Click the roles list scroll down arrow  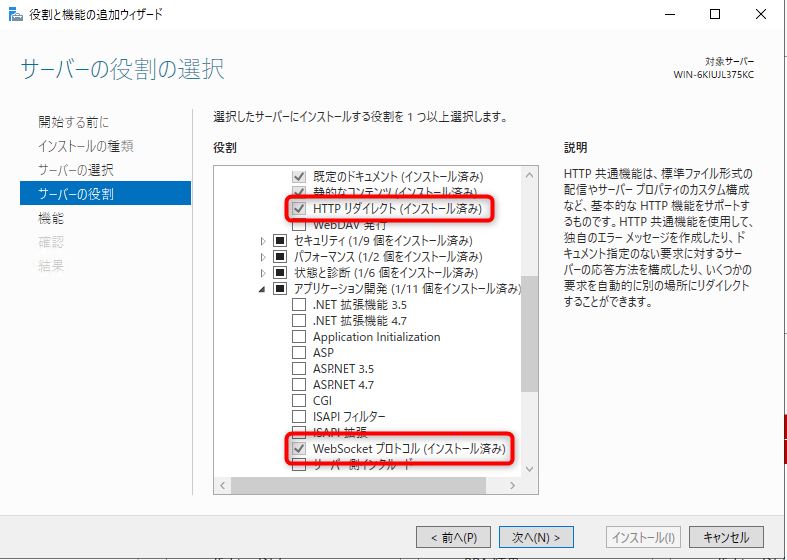[529, 470]
